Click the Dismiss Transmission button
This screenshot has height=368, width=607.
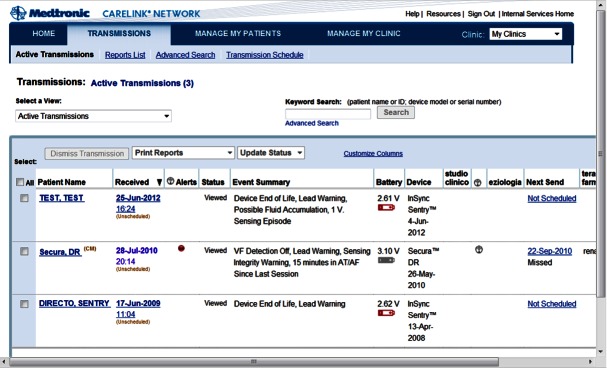click(87, 154)
